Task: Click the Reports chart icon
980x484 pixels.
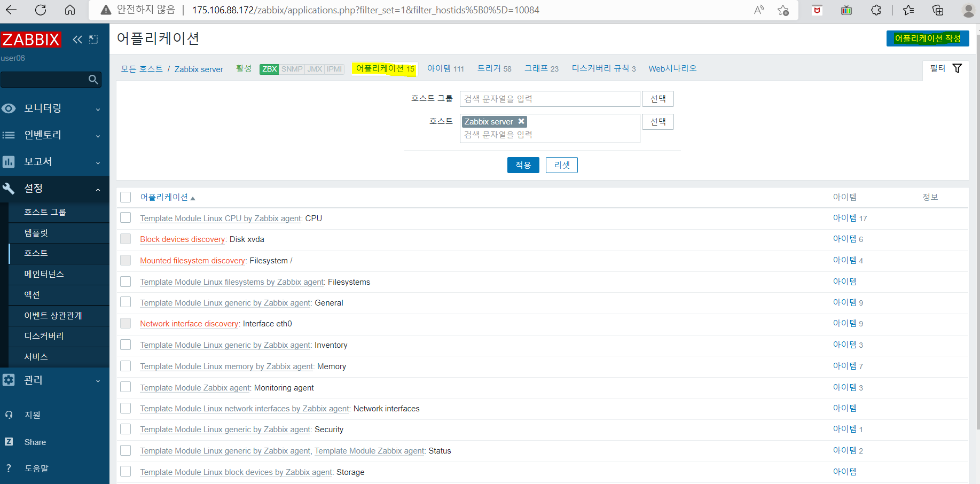Action: (x=9, y=162)
